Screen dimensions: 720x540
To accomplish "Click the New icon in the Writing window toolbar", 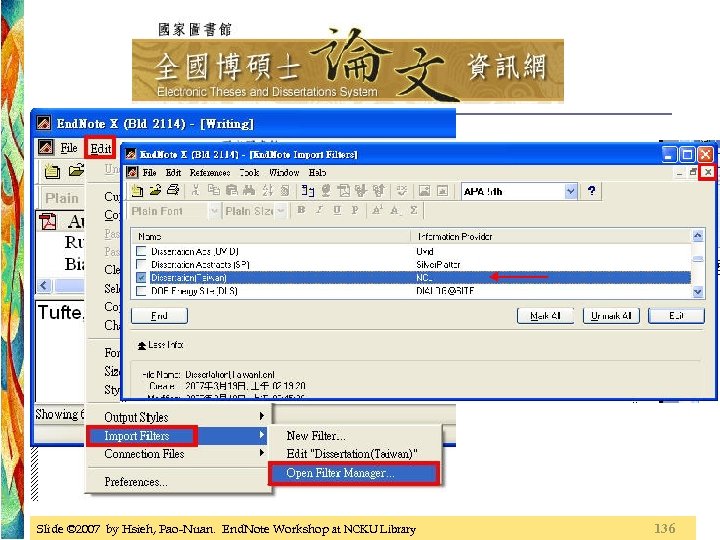I will 52,171.
